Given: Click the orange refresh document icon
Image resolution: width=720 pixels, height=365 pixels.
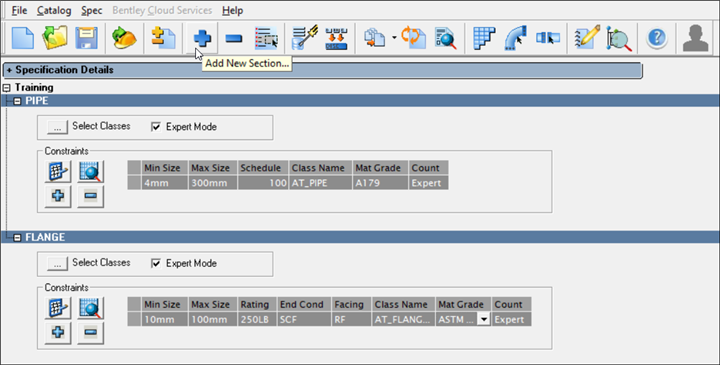Looking at the screenshot, I should point(413,38).
